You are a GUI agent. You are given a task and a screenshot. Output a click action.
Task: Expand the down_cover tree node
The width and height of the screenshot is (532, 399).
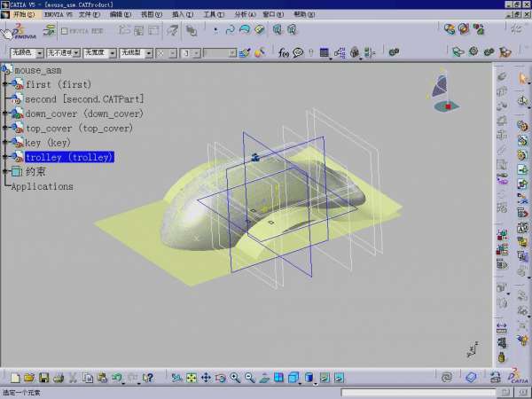(x=5, y=113)
